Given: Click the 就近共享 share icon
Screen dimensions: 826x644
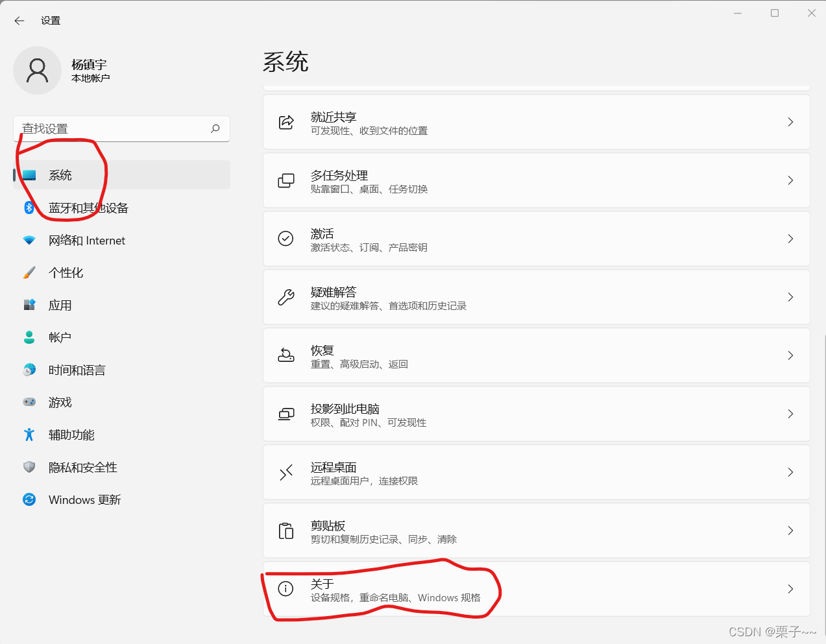Looking at the screenshot, I should tap(286, 122).
